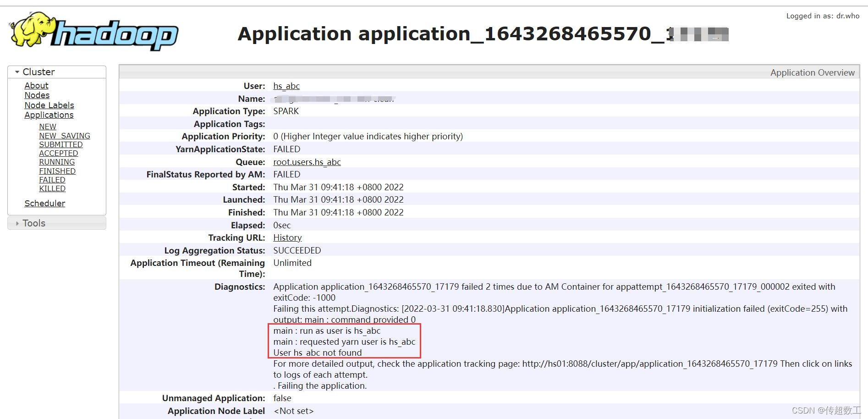The height and width of the screenshot is (419, 868).
Task: Show ACCEPTED applications
Action: (59, 154)
